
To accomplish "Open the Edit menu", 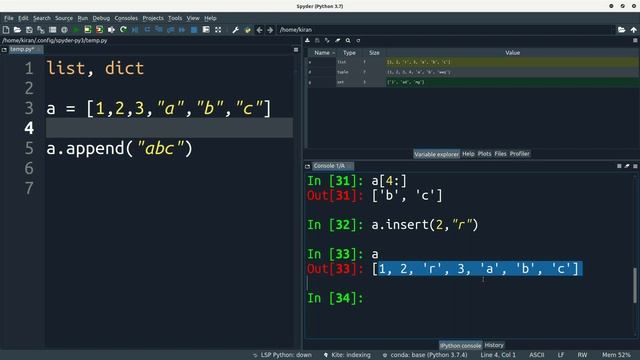I will (x=23, y=18).
